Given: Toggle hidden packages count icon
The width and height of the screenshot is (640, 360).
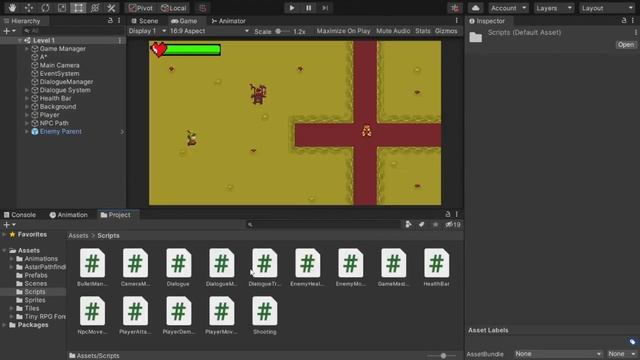Looking at the screenshot, I should pyautogui.click(x=453, y=224).
